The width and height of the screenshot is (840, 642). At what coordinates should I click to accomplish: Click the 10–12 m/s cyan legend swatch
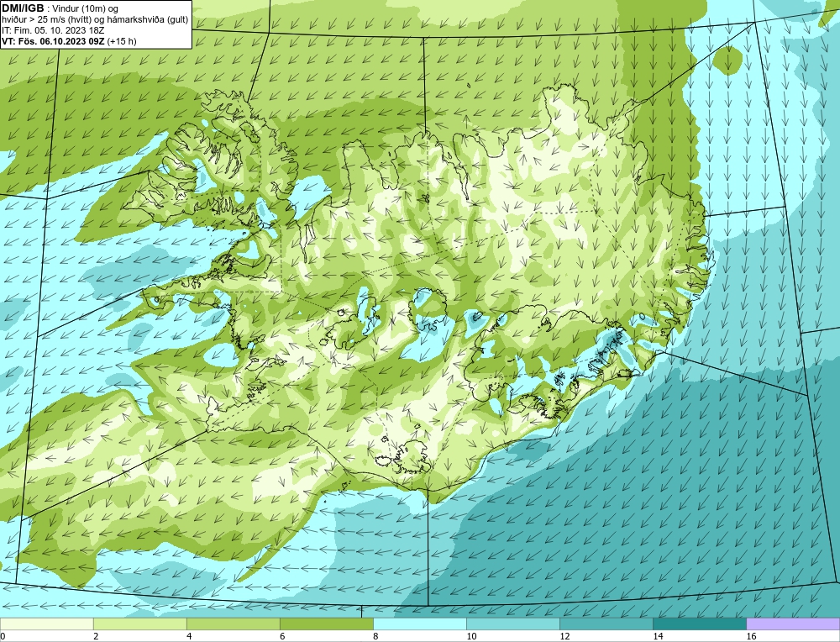coord(512,624)
